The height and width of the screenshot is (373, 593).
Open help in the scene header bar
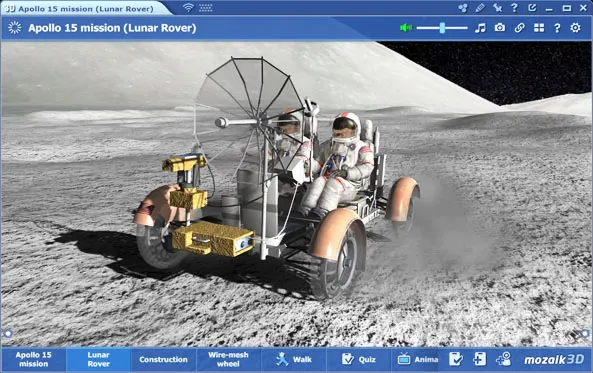[x=557, y=28]
